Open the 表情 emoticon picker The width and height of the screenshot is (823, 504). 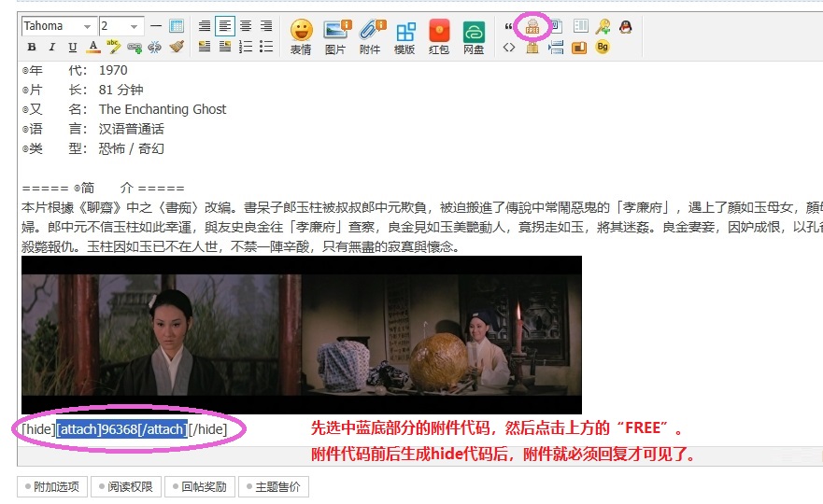point(302,36)
